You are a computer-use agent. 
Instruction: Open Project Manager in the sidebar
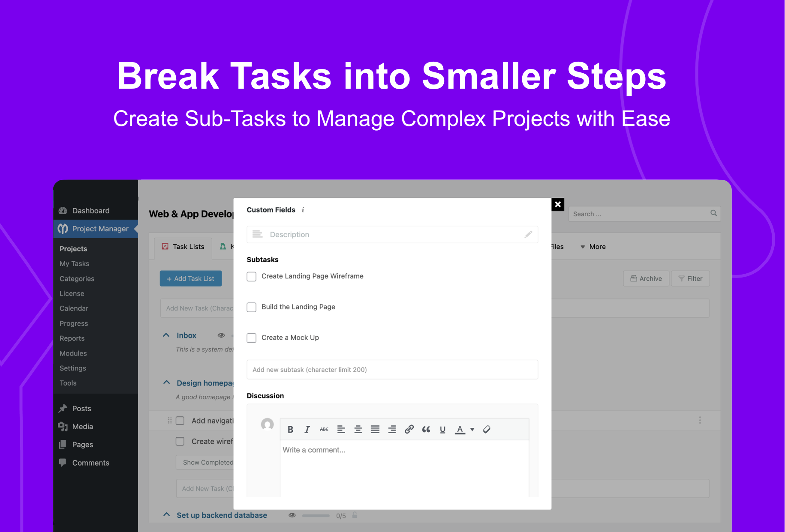click(95, 228)
